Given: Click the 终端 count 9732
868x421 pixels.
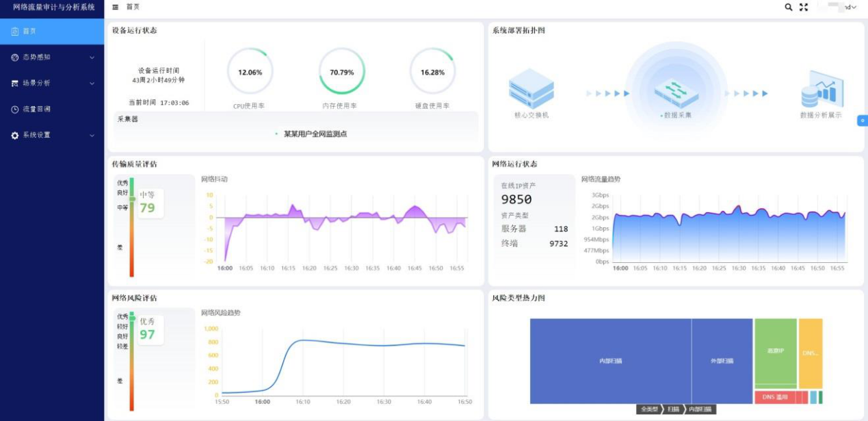Looking at the screenshot, I should pyautogui.click(x=559, y=244).
